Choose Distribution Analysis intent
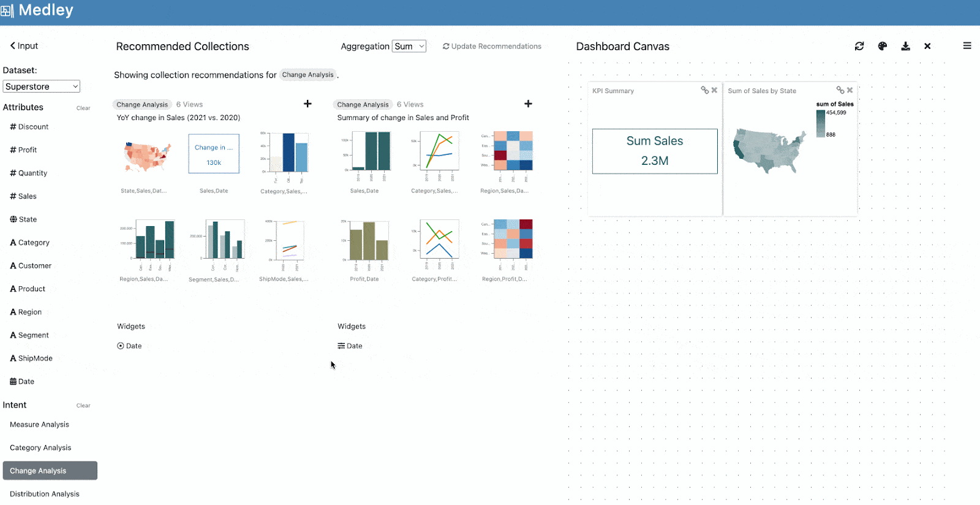 [x=45, y=494]
